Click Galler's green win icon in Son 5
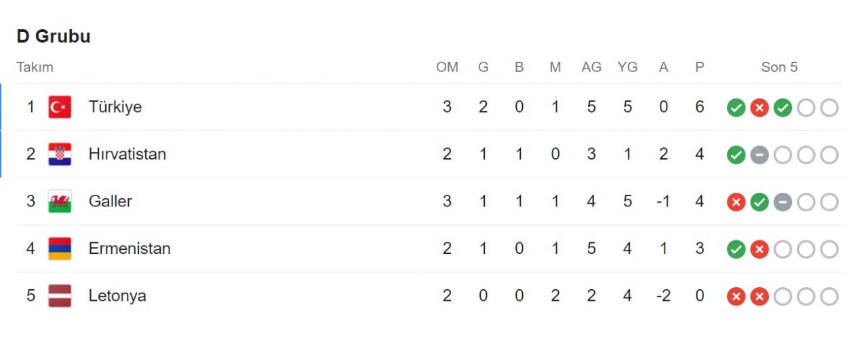The height and width of the screenshot is (353, 868). point(759,202)
